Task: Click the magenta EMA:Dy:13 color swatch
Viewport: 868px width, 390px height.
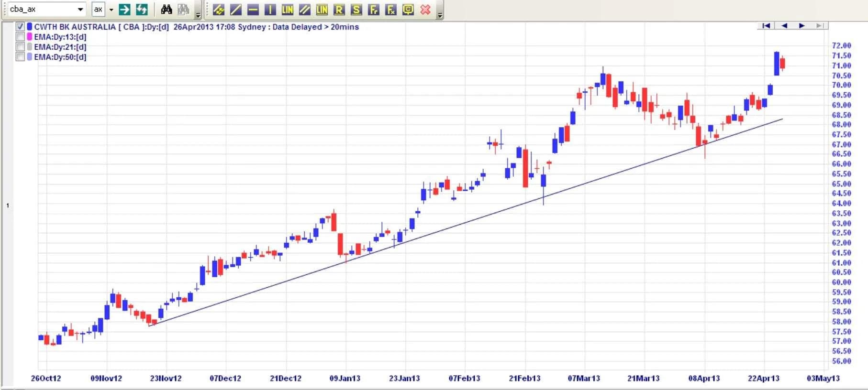Action: click(x=30, y=37)
